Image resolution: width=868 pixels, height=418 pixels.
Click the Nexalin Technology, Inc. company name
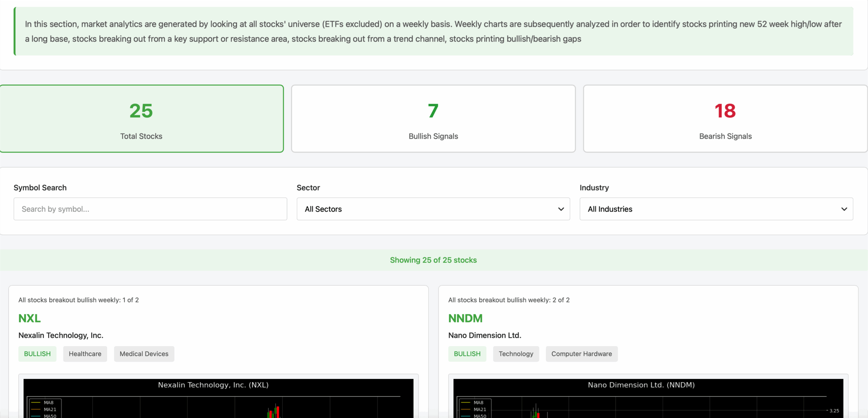61,335
